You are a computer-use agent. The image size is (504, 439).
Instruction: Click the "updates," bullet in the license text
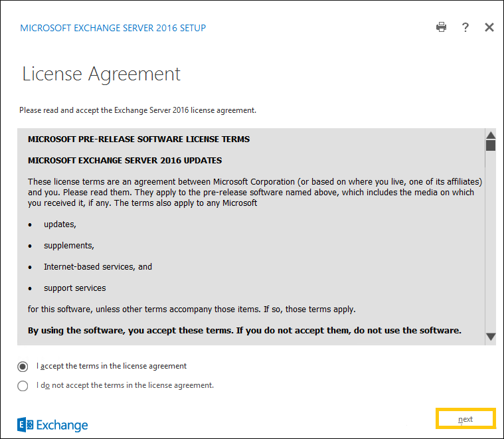point(60,224)
